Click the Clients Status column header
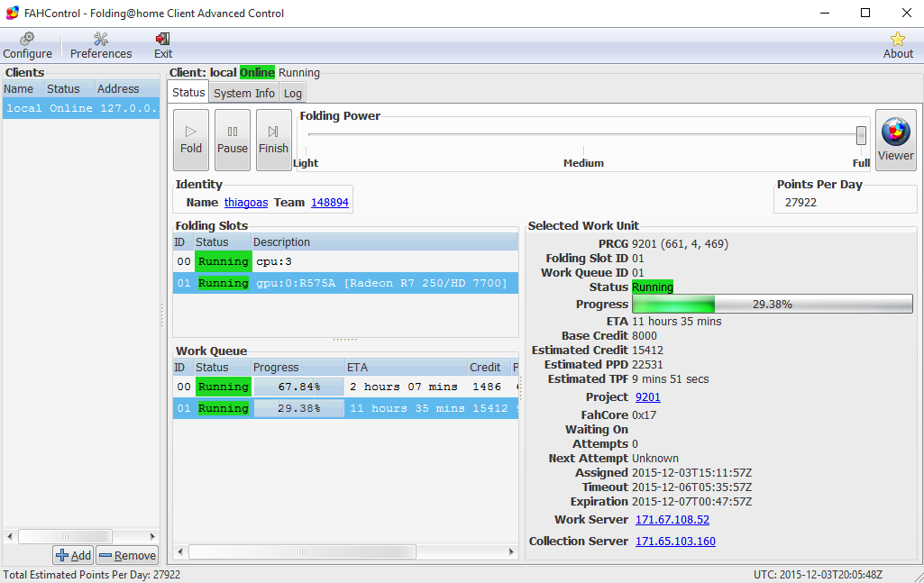Image resolution: width=924 pixels, height=583 pixels. (x=69, y=89)
